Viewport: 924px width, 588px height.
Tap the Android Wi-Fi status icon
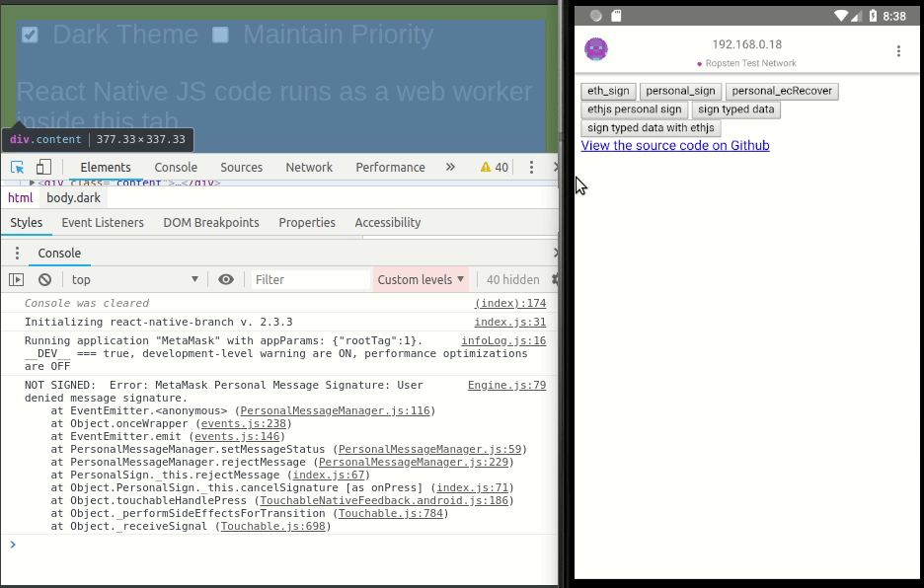click(841, 16)
